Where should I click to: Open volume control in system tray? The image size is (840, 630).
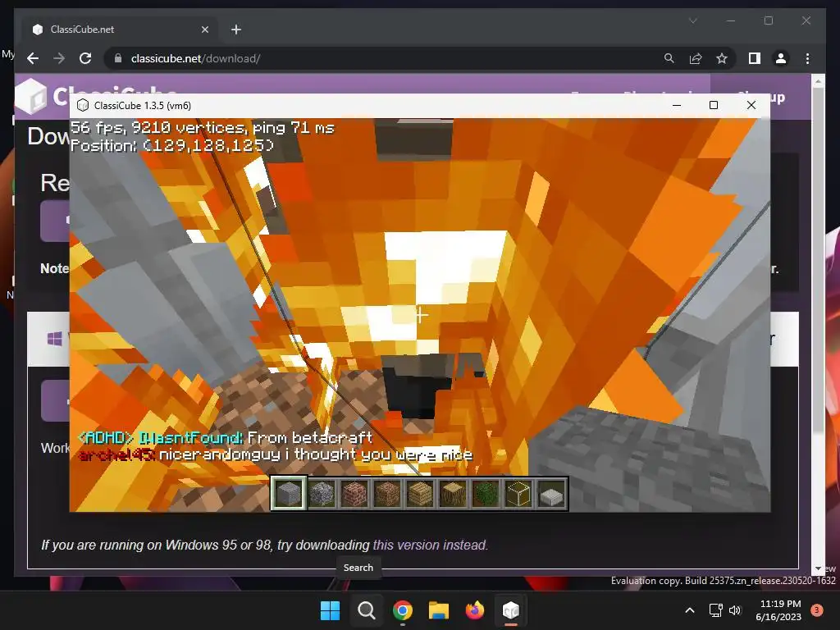(x=735, y=610)
